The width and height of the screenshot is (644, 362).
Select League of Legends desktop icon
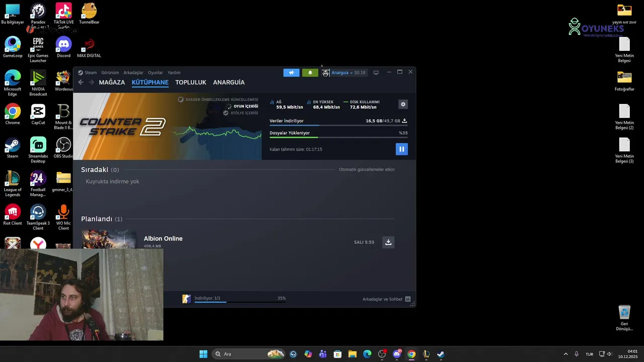coord(13,184)
